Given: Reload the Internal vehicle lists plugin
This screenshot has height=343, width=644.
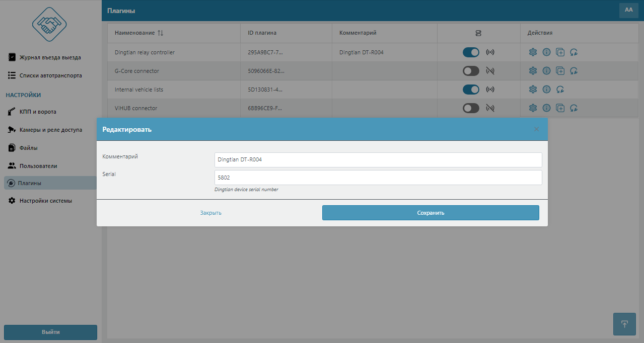Looking at the screenshot, I should (x=560, y=90).
